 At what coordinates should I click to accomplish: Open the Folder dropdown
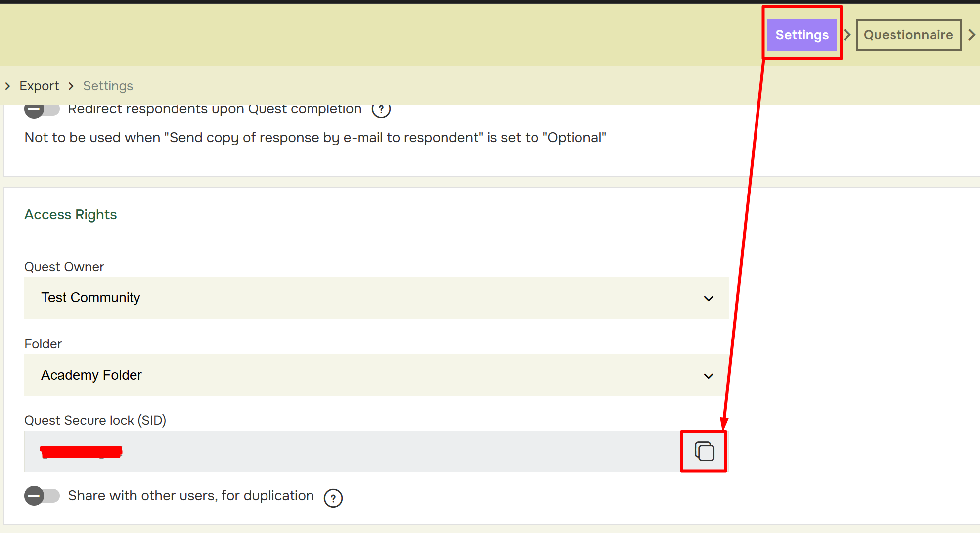376,375
